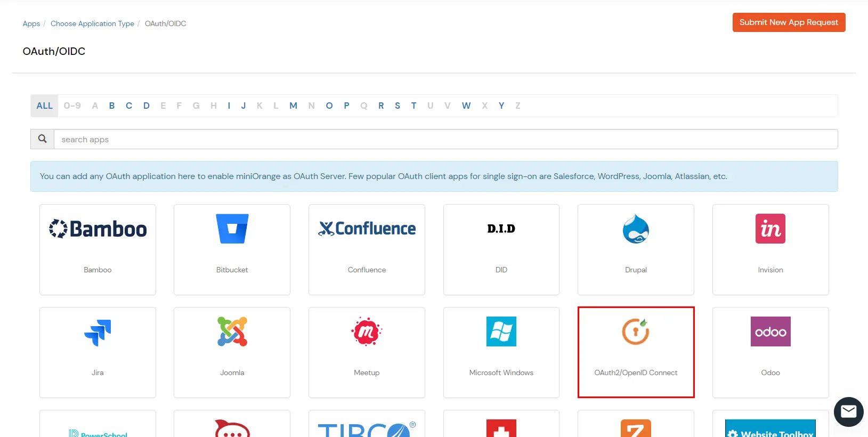Choose the Invision pink icon
This screenshot has height=437, width=868.
point(770,229)
